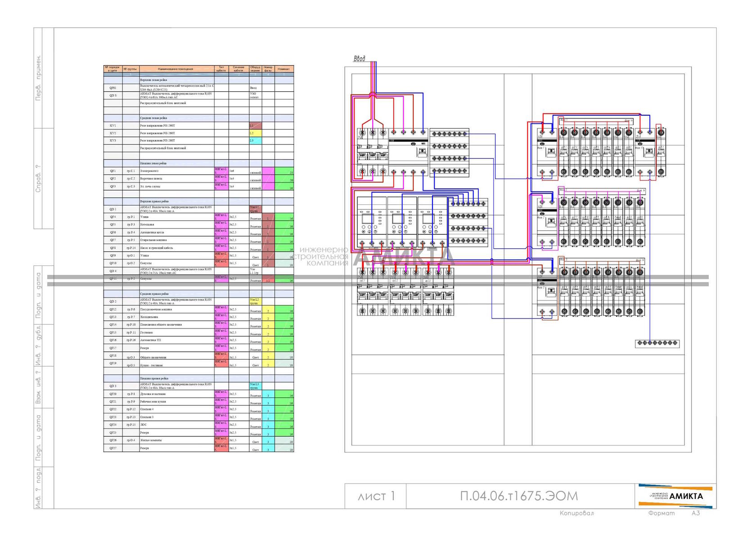Click the 'Формат A3' label at page bottom

674,513
